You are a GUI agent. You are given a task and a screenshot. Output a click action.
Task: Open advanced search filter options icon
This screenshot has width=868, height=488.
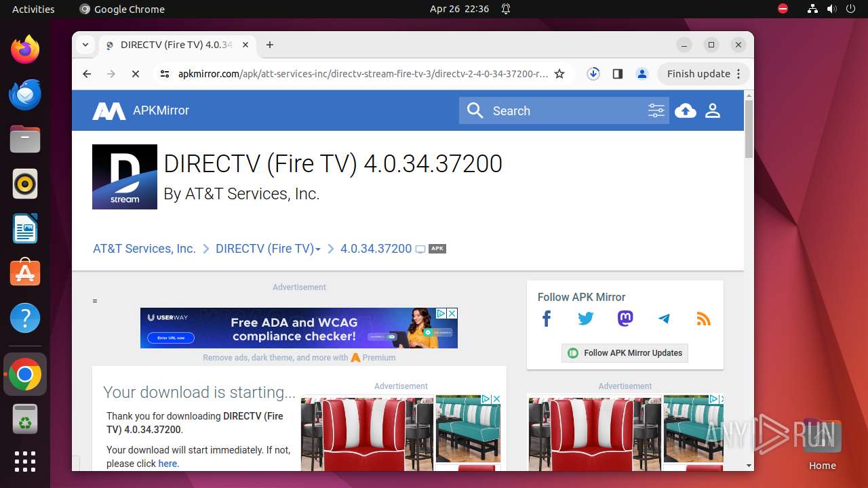pyautogui.click(x=656, y=110)
